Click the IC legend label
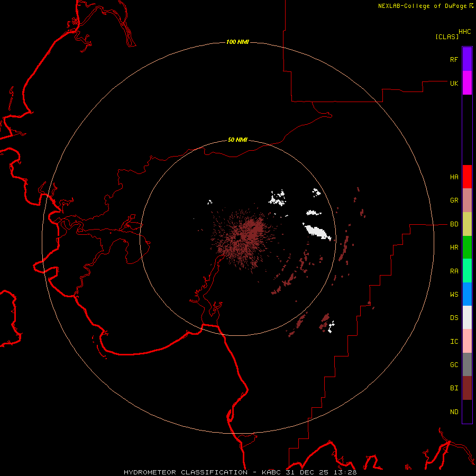Viewport: 476px width, 476px height. (x=454, y=342)
